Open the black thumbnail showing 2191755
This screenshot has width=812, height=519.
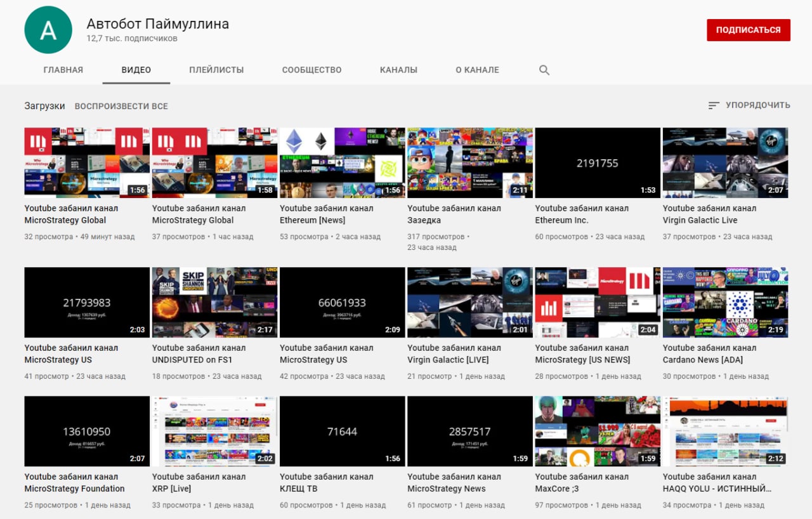coord(598,163)
